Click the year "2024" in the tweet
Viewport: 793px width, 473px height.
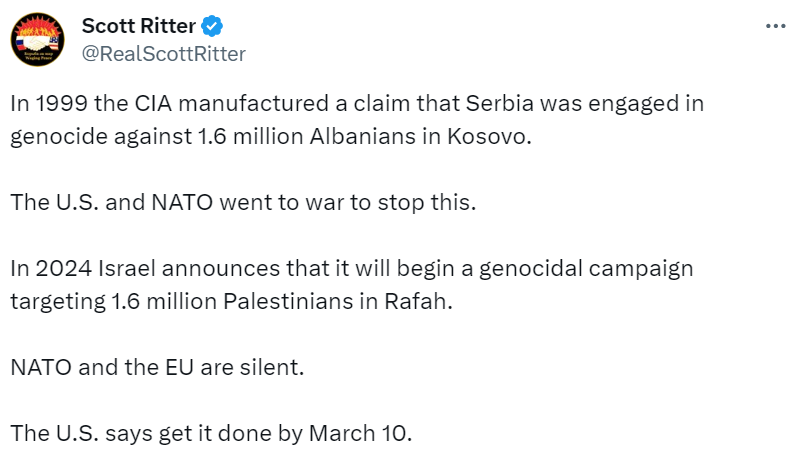coord(60,268)
